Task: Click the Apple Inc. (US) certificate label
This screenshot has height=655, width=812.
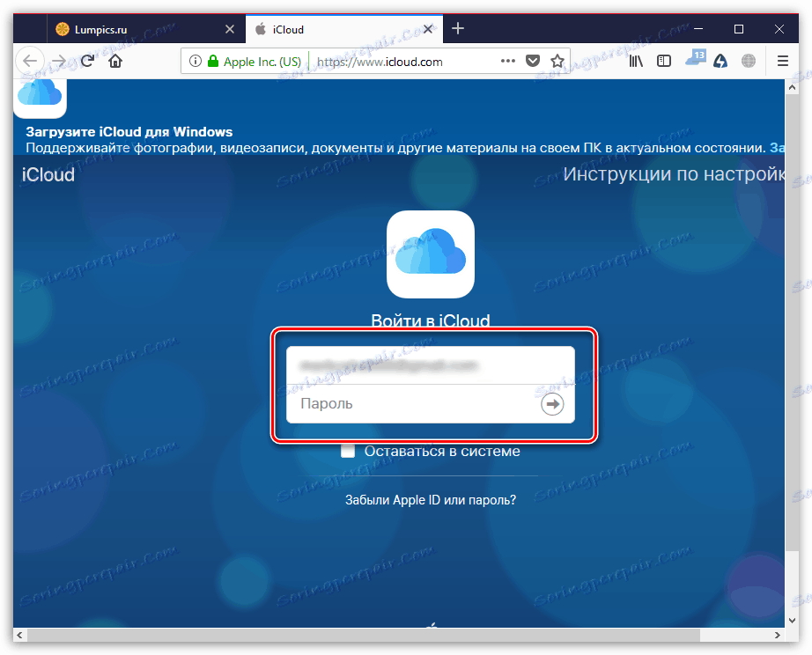Action: pos(262,62)
